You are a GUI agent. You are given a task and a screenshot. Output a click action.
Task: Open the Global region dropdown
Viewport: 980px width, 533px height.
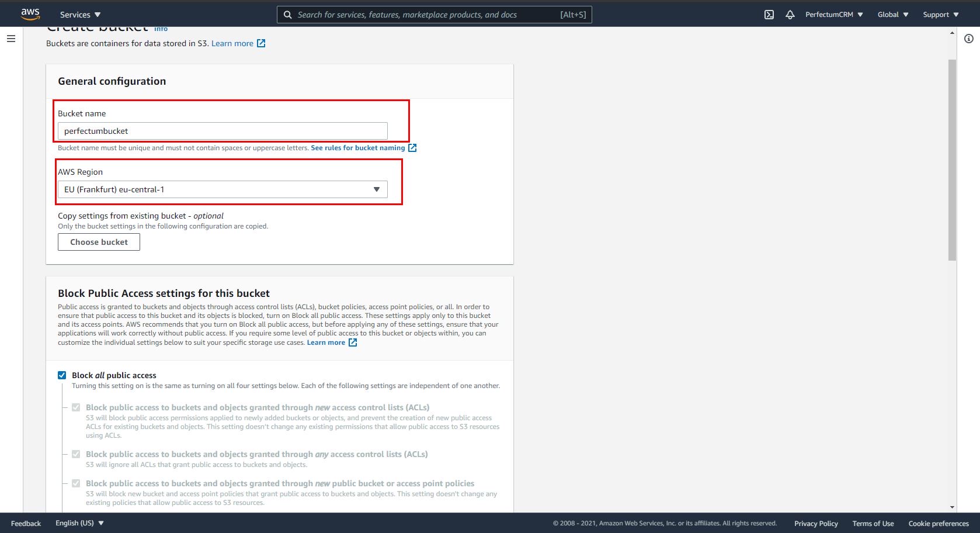893,15
